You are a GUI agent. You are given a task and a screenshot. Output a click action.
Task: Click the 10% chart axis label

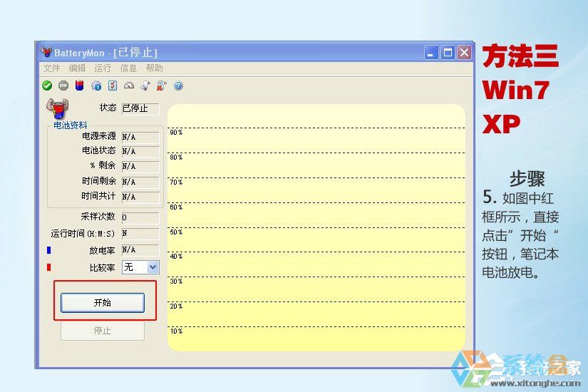[176, 331]
